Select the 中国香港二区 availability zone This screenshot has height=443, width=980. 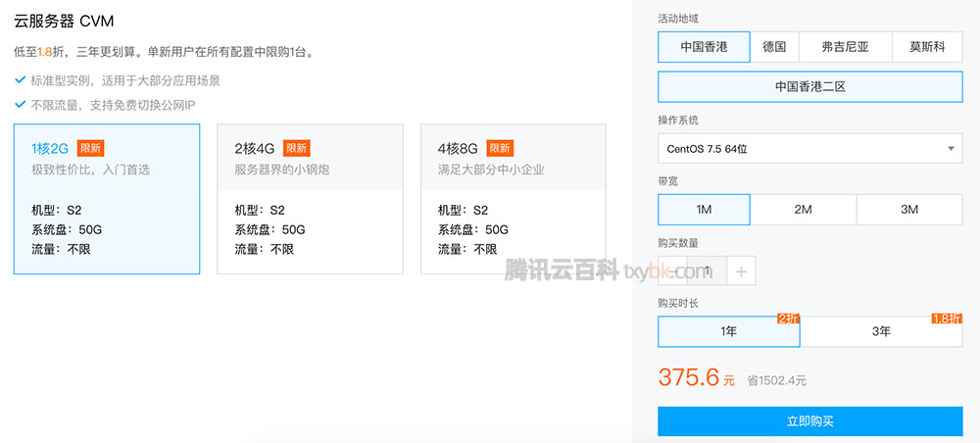point(810,87)
